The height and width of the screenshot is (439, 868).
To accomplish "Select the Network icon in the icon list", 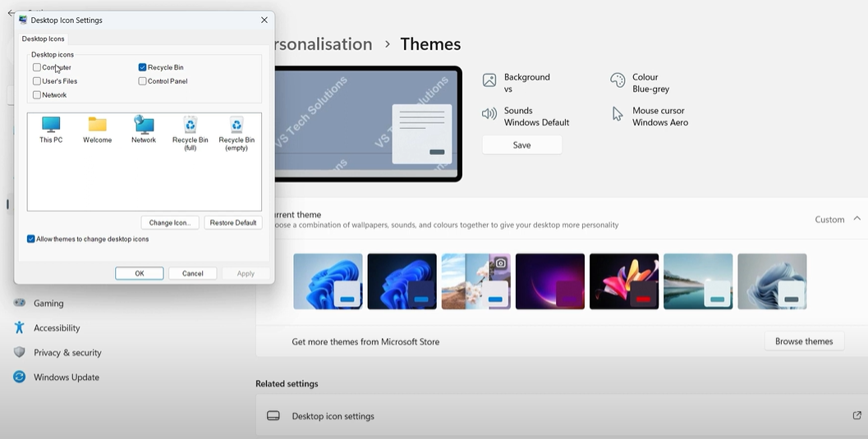I will (144, 130).
